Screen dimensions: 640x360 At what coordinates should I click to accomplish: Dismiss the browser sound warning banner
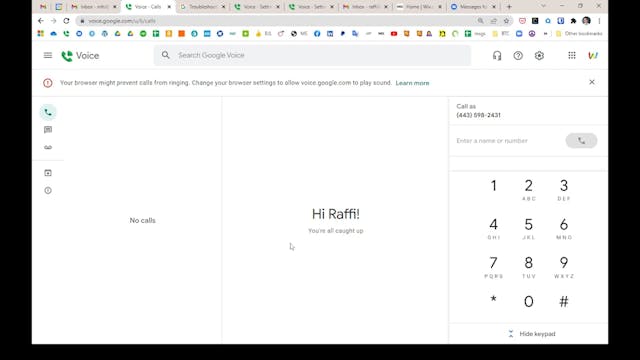(x=592, y=82)
